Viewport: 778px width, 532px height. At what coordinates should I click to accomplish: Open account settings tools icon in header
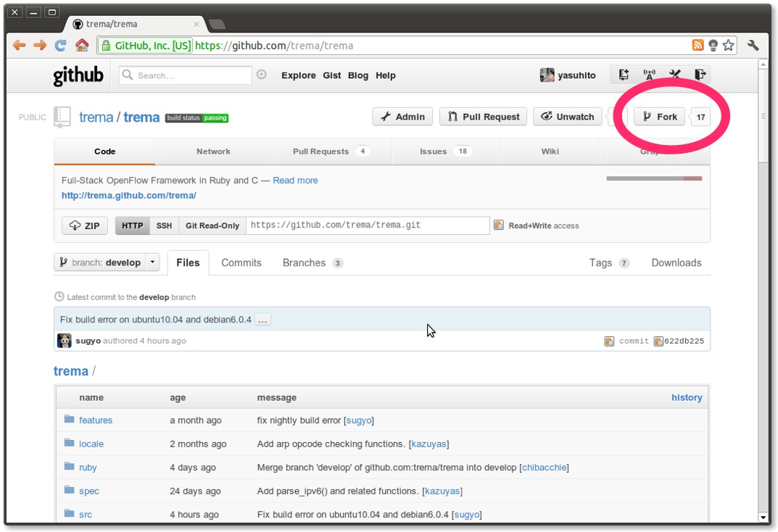[x=675, y=75]
